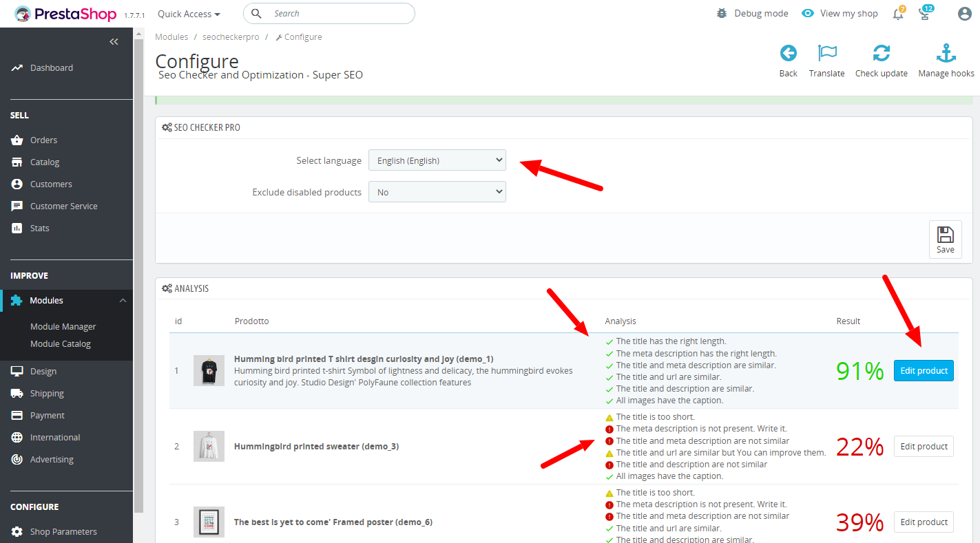Open International in the sidebar
The width and height of the screenshot is (980, 543).
(55, 438)
